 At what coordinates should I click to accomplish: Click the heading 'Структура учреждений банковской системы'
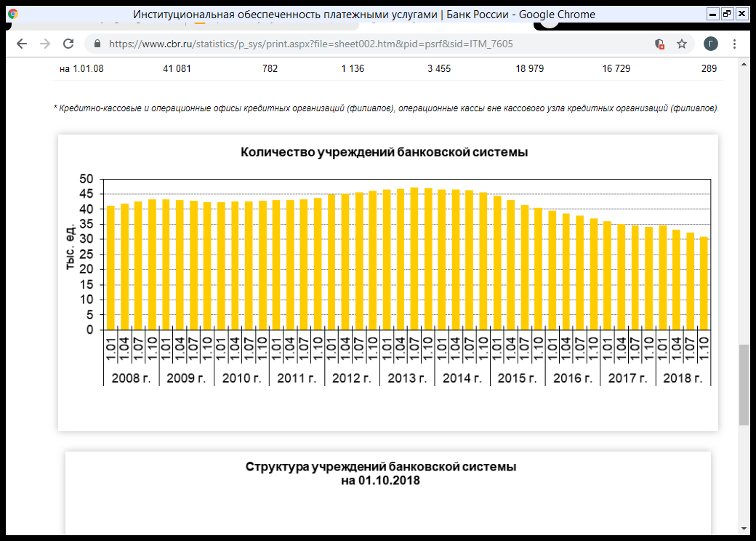(381, 467)
